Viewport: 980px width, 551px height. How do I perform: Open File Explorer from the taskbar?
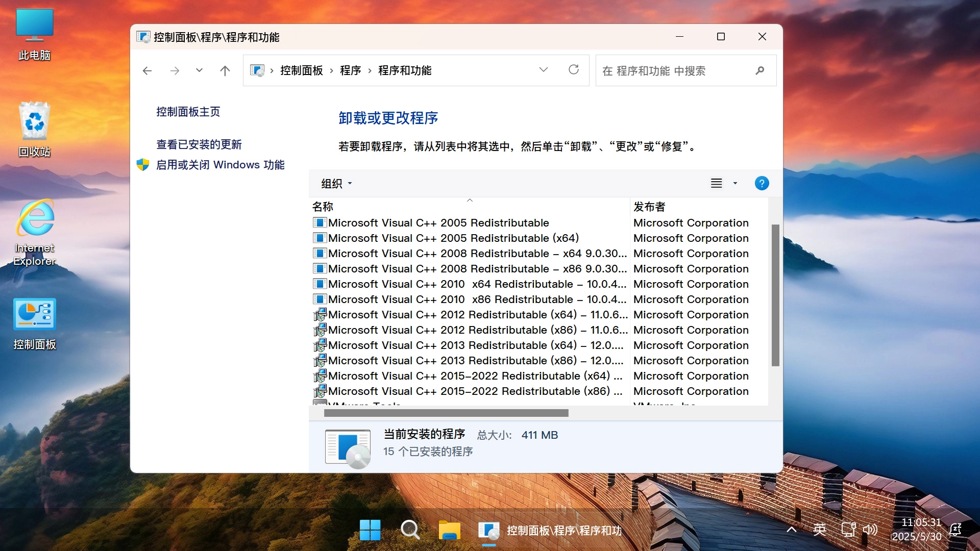(x=450, y=530)
